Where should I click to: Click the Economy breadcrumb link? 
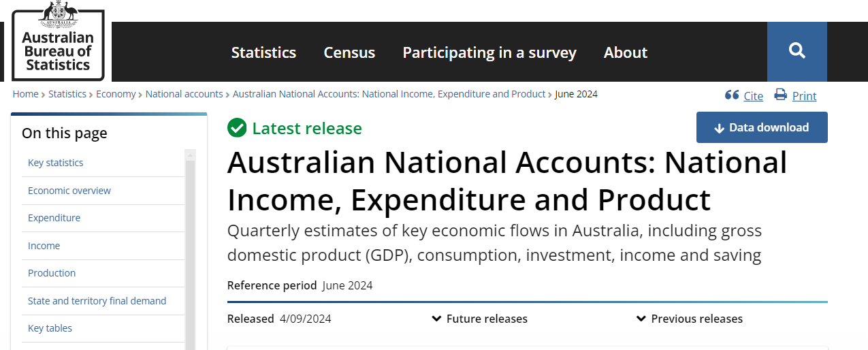point(115,94)
